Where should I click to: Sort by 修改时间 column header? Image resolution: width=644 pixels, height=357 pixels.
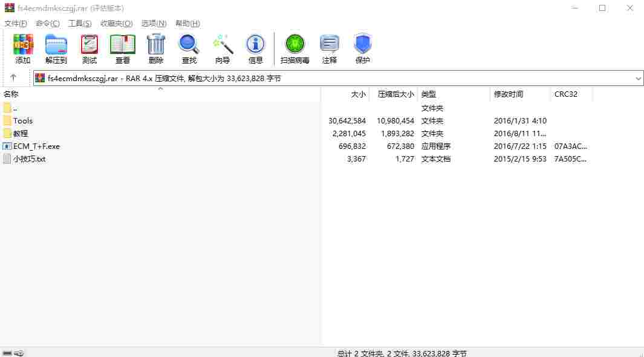click(x=521, y=94)
